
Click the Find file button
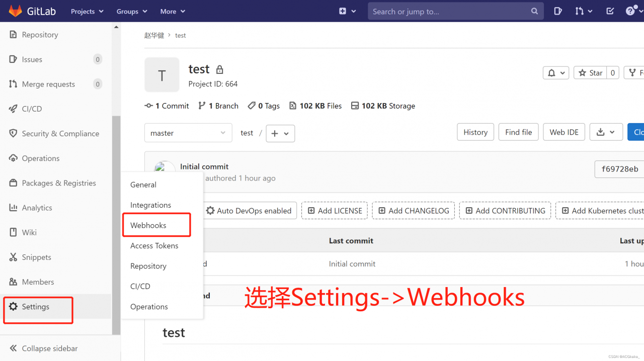tap(519, 132)
